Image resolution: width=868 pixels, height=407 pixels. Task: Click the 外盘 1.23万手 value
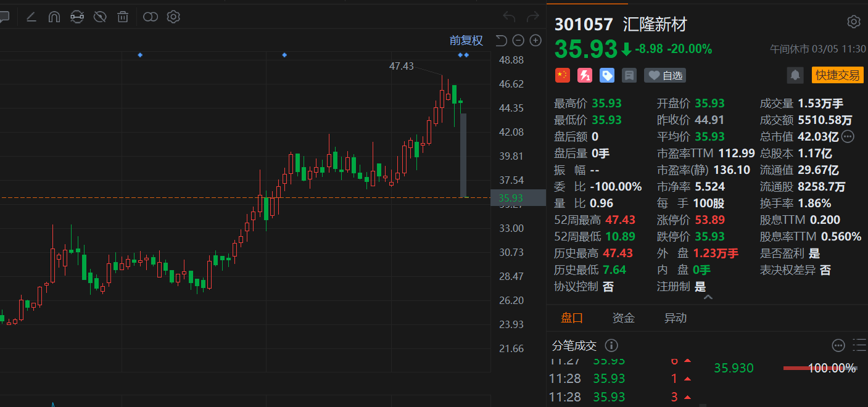[716, 253]
